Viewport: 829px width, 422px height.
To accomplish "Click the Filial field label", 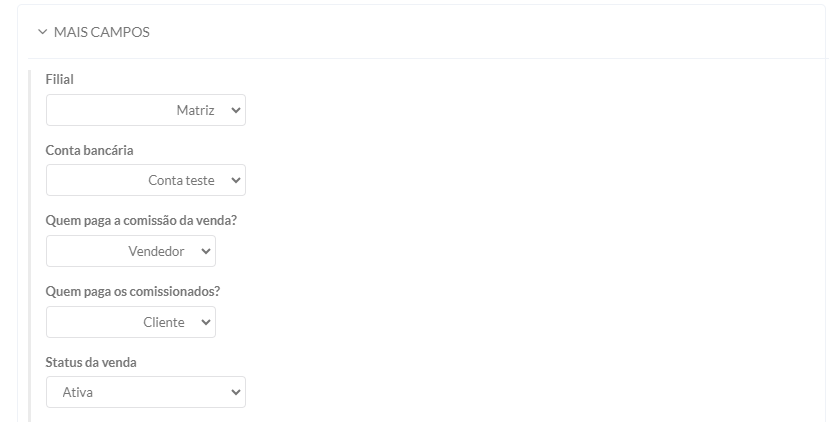I will pos(60,79).
